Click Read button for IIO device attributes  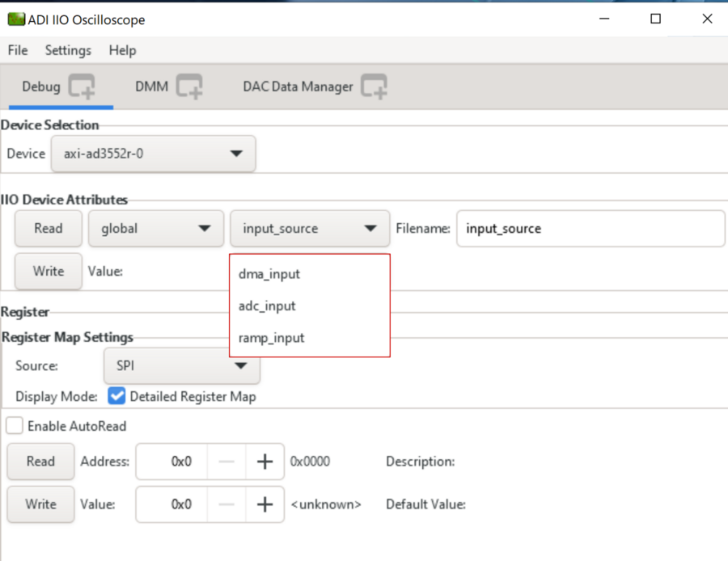click(49, 229)
